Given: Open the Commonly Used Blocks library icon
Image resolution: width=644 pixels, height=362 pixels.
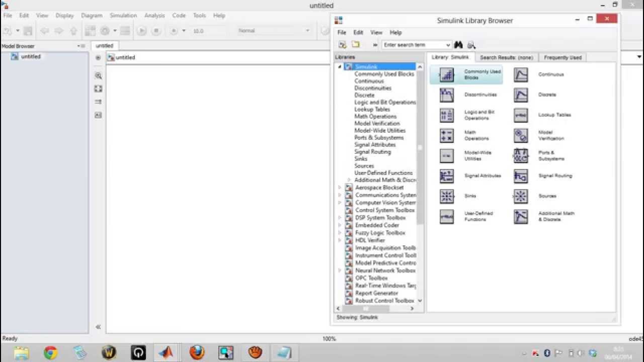Looking at the screenshot, I should [x=447, y=75].
